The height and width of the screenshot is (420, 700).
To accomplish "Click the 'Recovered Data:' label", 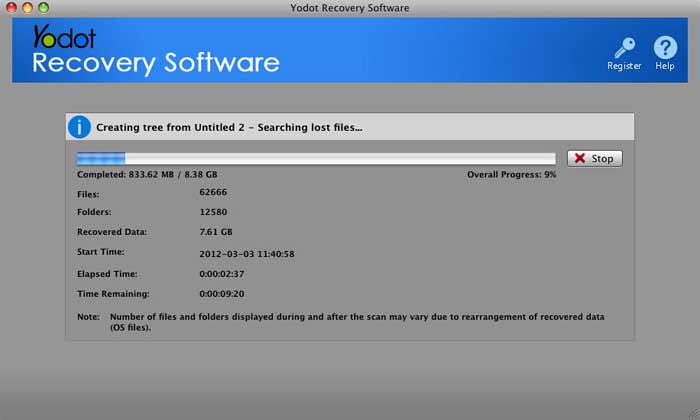I will pyautogui.click(x=112, y=232).
